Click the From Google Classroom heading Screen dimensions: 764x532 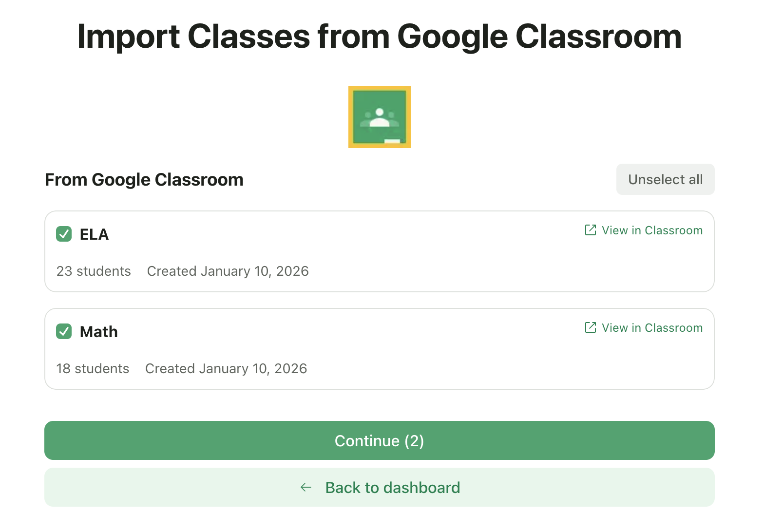(144, 179)
